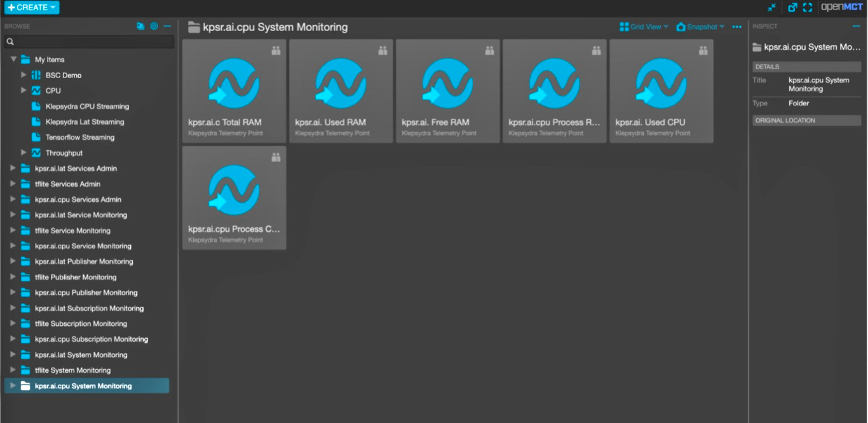This screenshot has width=868, height=423.
Task: Collapse the My Items folder
Action: 13,59
